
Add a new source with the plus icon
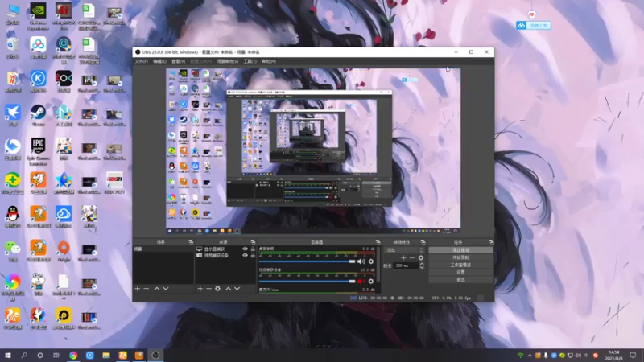(200, 289)
